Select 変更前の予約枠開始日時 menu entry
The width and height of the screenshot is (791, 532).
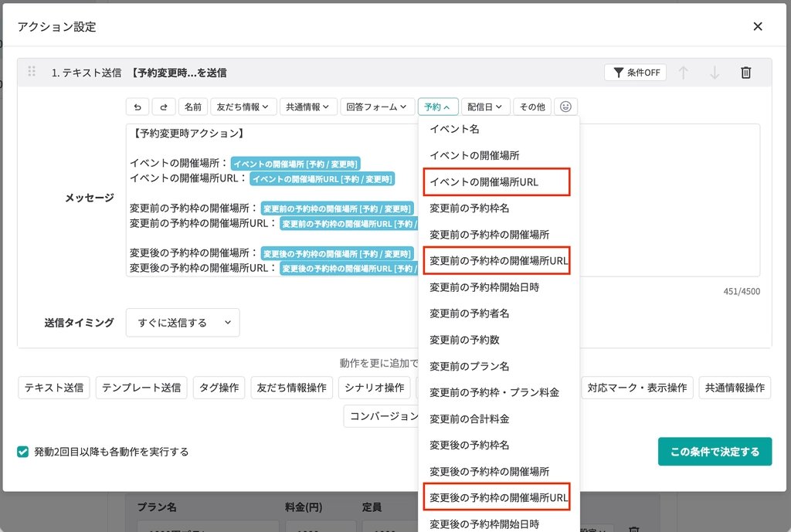(499, 287)
